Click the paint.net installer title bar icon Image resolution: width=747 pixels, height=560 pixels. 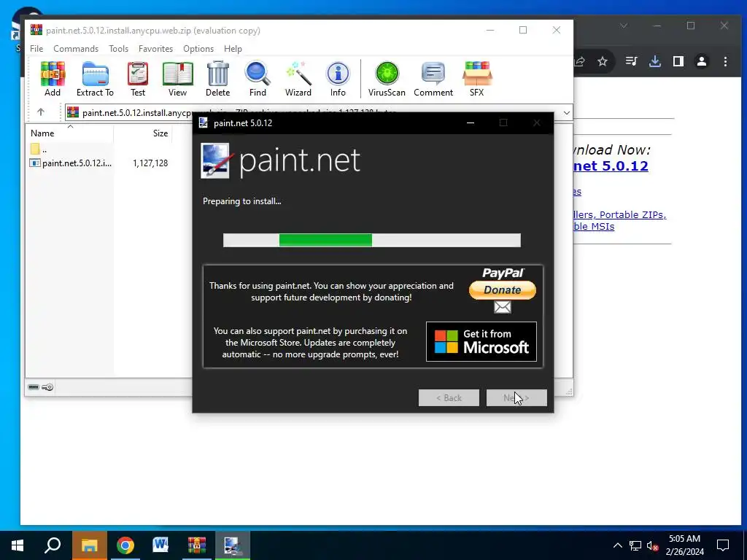click(204, 122)
